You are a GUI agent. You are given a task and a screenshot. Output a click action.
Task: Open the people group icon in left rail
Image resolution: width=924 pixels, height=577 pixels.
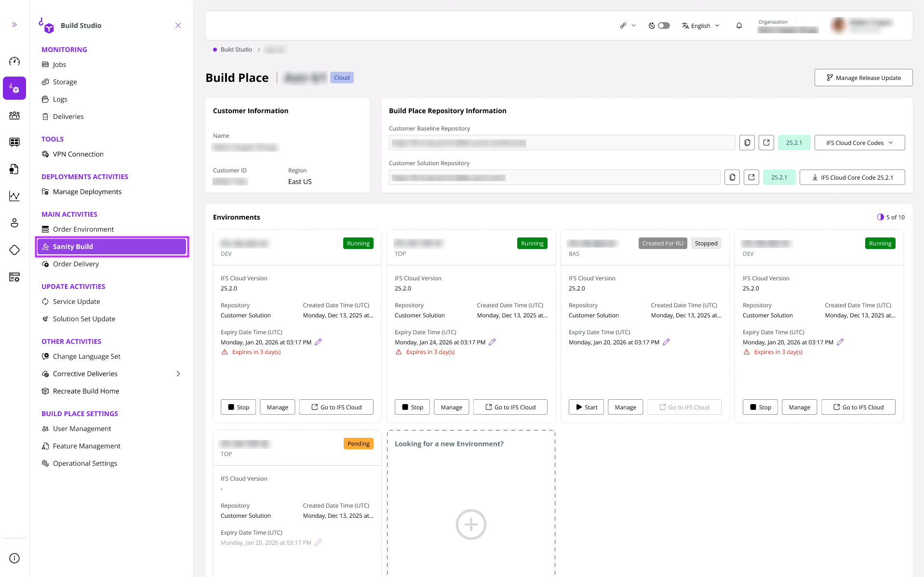[14, 115]
